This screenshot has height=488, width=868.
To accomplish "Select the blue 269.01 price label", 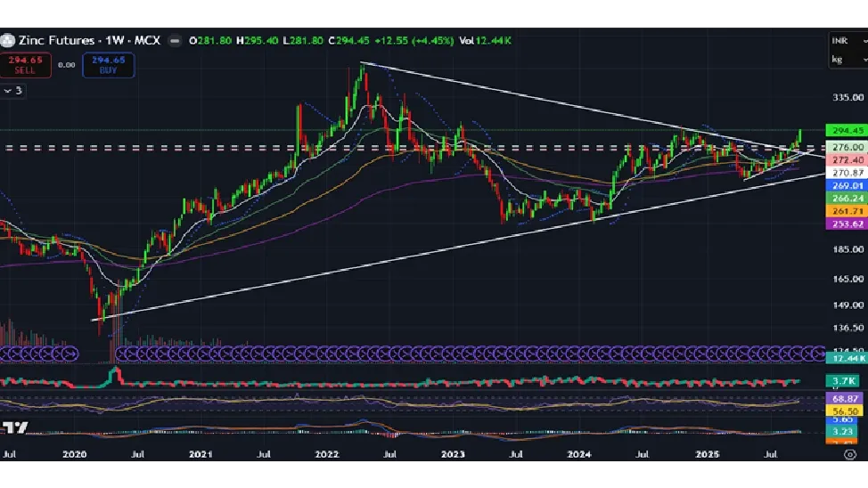I will 845,185.
